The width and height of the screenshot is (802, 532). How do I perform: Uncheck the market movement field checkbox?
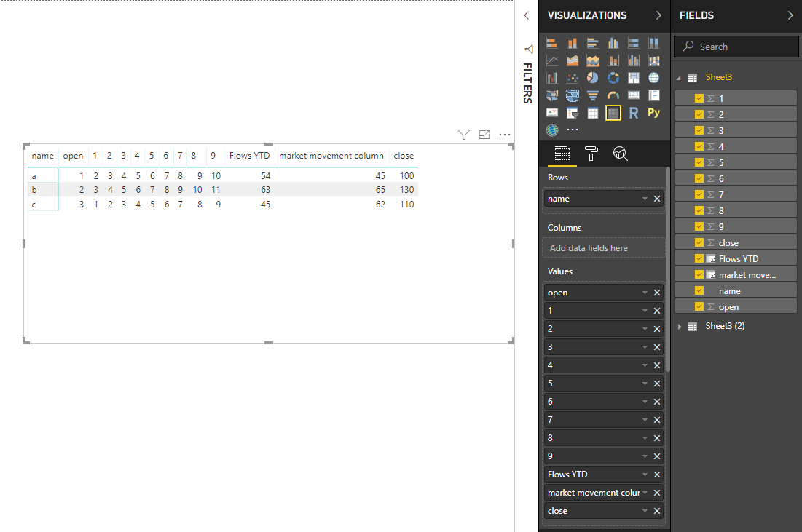699,274
